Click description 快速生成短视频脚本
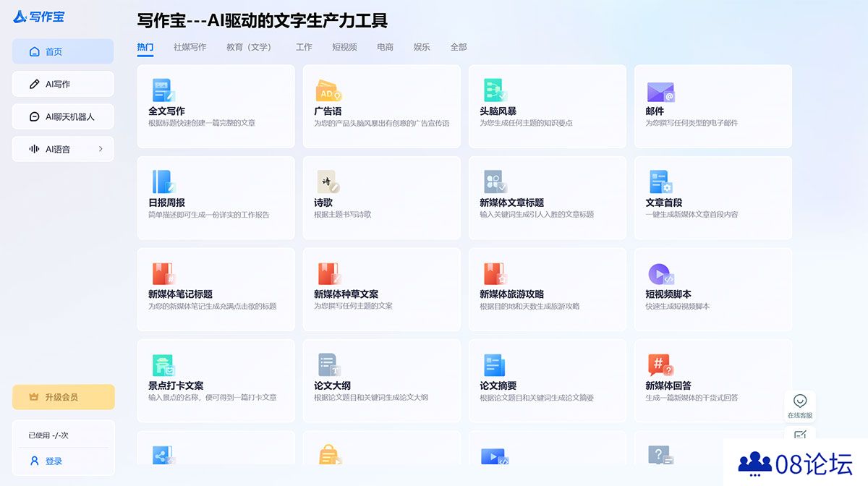This screenshot has width=868, height=486. [x=678, y=307]
